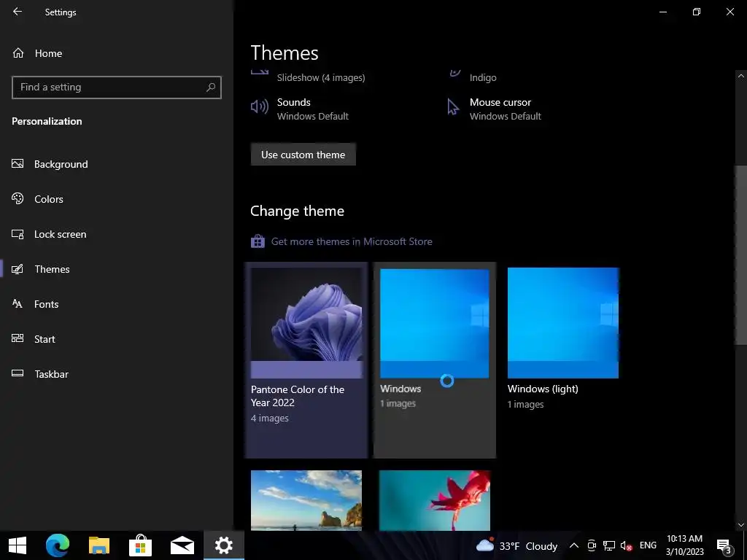This screenshot has width=747, height=560.
Task: Click the mouse cursor pointer icon
Action: click(x=452, y=106)
